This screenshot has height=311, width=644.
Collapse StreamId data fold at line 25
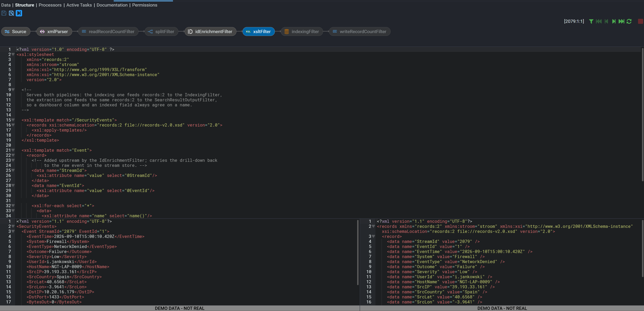coord(13,170)
